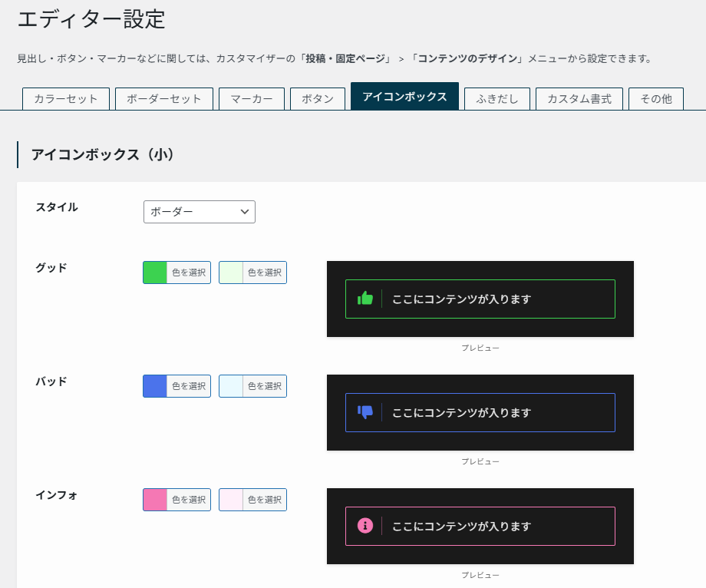Open the マーカー tab

[252, 99]
